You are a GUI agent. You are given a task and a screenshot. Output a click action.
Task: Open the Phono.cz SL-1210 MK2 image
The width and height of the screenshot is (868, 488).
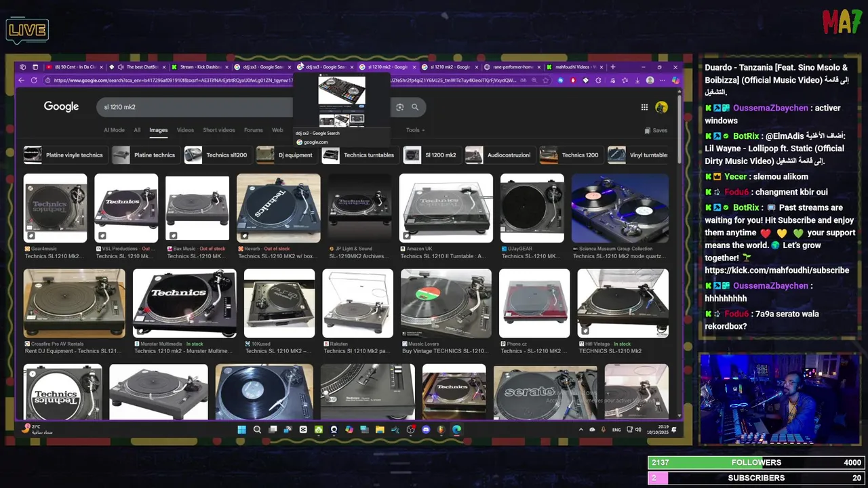click(534, 304)
